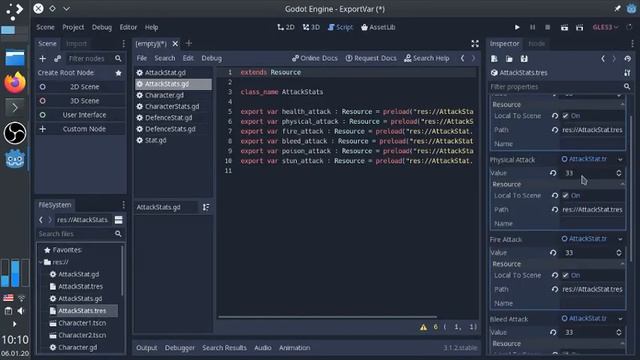Image resolution: width=640 pixels, height=360 pixels.
Task: Open the Debug menu in top bar
Action: coord(102,27)
